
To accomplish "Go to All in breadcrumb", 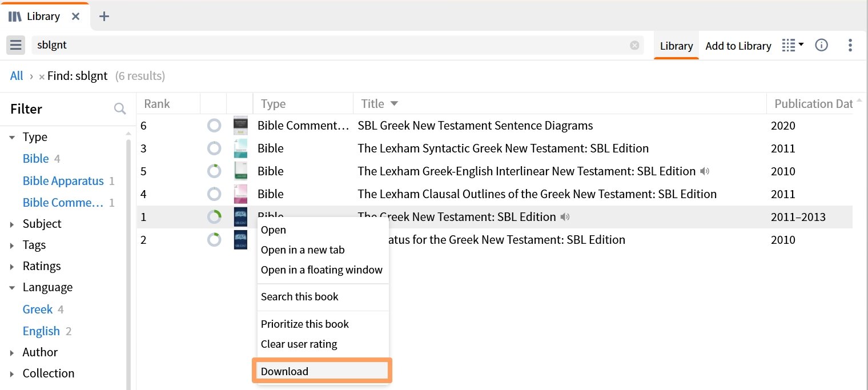I will [17, 76].
